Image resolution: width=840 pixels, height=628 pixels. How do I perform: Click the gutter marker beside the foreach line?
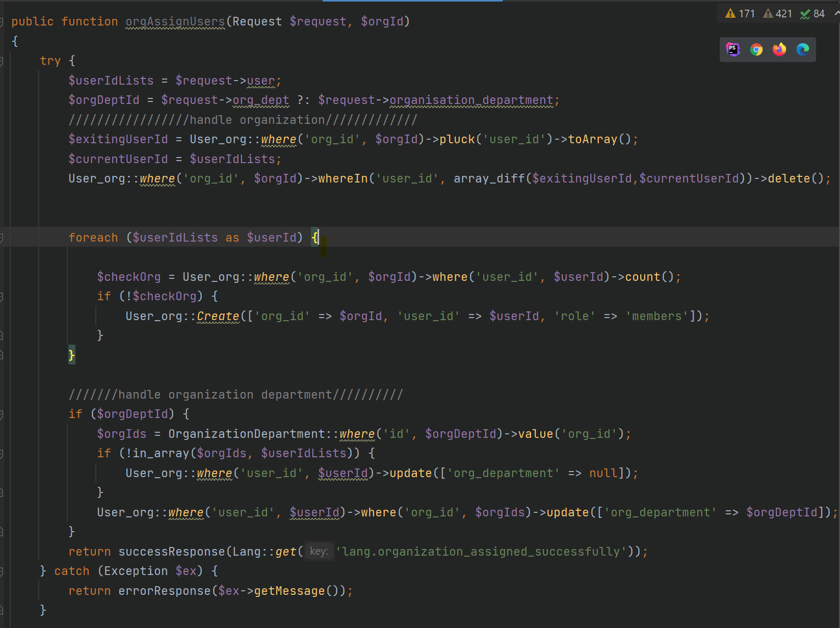point(2,236)
